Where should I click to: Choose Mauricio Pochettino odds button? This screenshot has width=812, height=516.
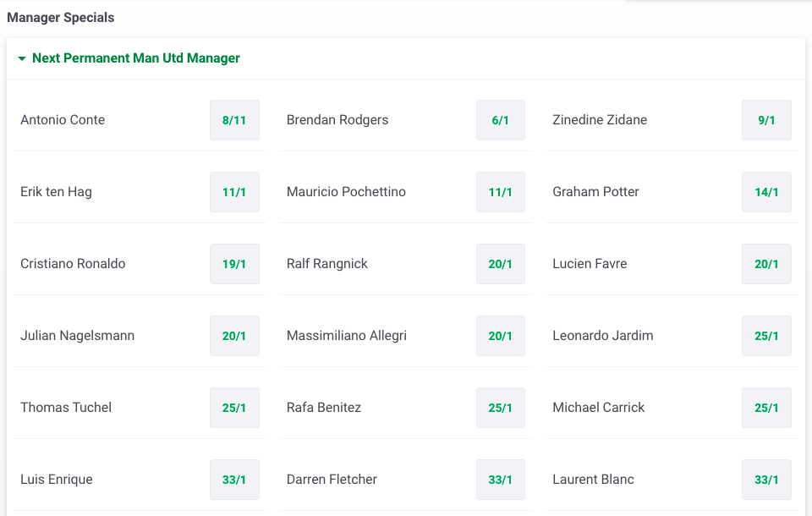coord(500,192)
